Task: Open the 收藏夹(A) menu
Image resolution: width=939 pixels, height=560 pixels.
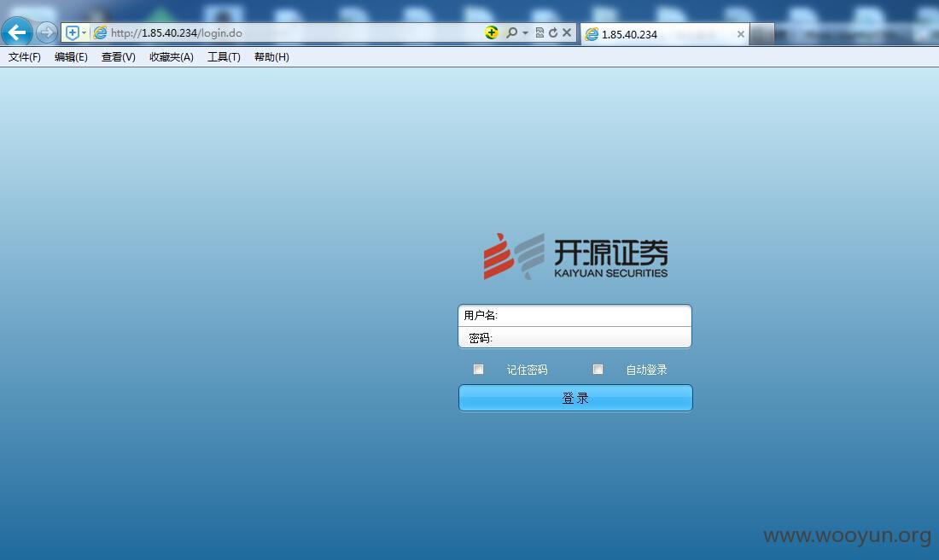Action: point(172,57)
